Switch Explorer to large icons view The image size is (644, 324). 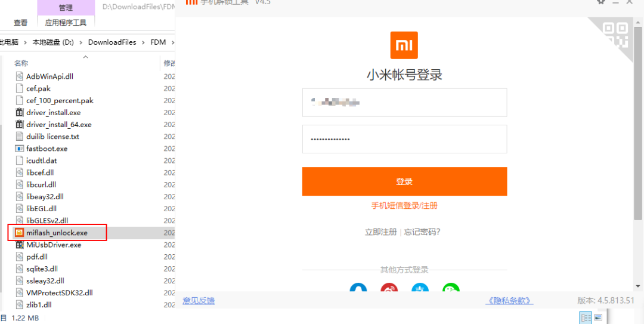[598, 317]
